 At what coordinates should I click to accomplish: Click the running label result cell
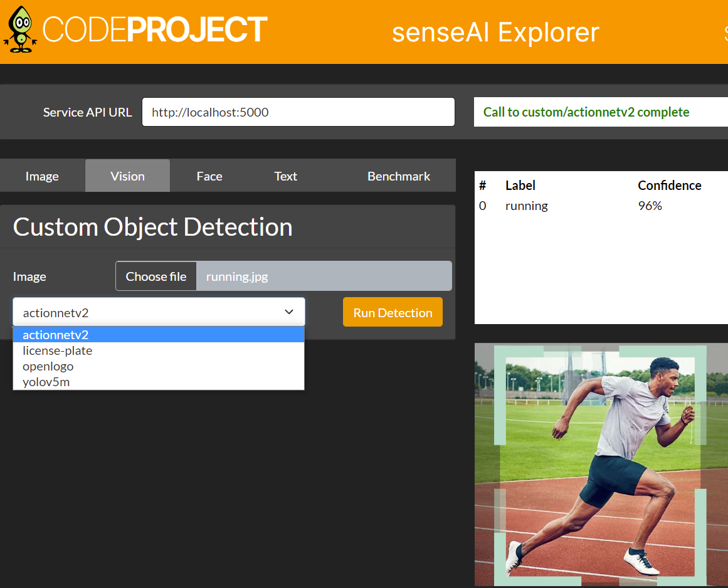[527, 206]
